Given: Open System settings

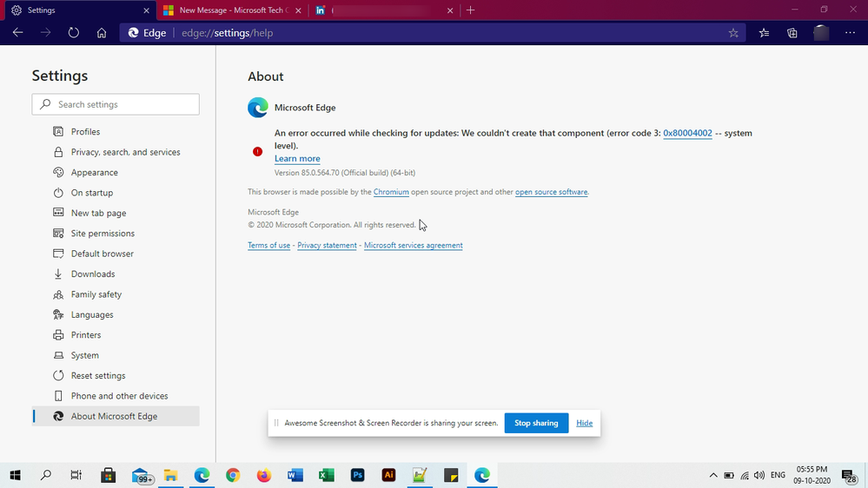Looking at the screenshot, I should tap(84, 355).
